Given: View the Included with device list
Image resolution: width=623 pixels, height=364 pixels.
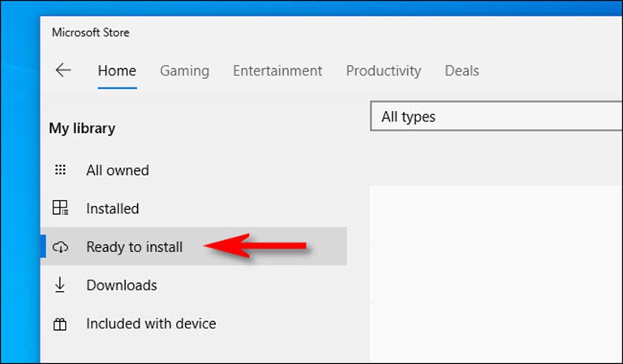Looking at the screenshot, I should 151,323.
